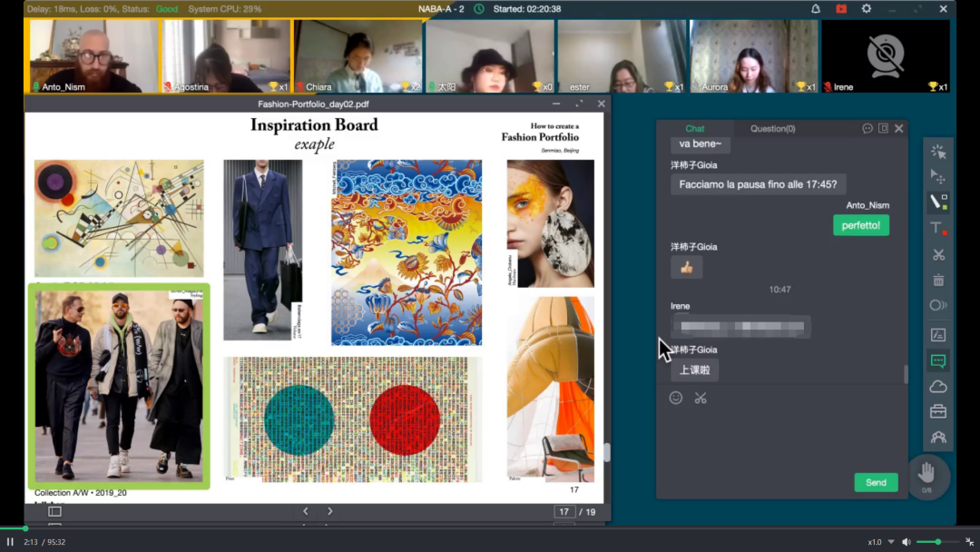Pop out the chat panel
980x552 pixels.
(x=883, y=128)
